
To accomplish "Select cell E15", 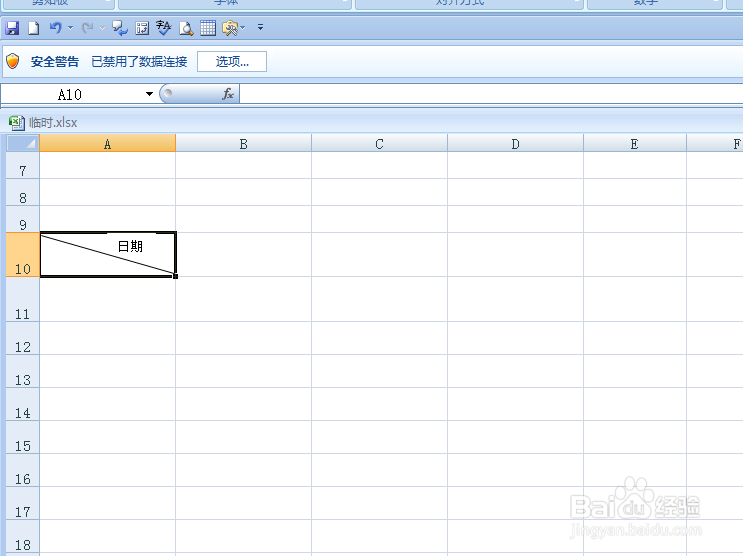I will pos(635,438).
